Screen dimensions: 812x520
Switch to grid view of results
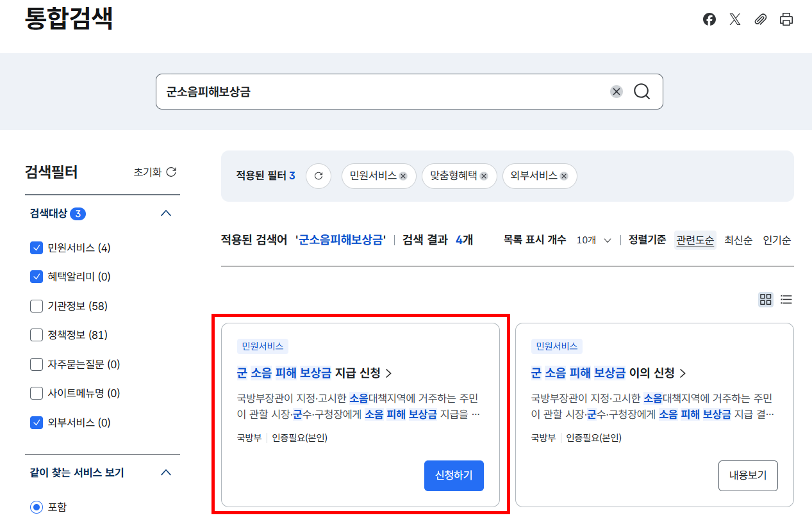click(x=765, y=299)
